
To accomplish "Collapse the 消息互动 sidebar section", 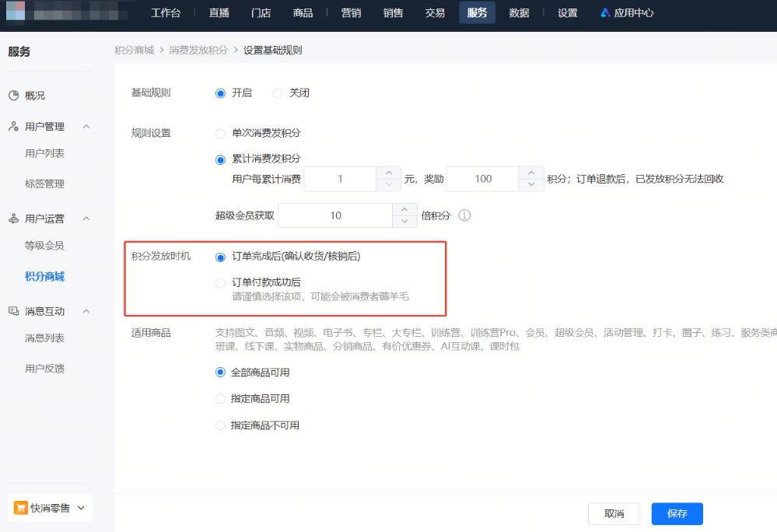I will pyautogui.click(x=86, y=310).
